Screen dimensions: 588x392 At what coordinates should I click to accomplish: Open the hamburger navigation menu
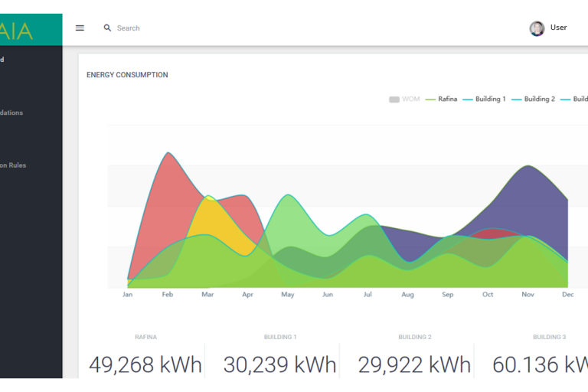click(80, 28)
